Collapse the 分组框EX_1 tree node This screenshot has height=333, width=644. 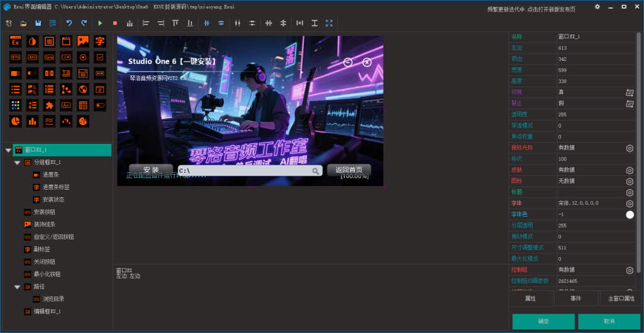tap(17, 163)
